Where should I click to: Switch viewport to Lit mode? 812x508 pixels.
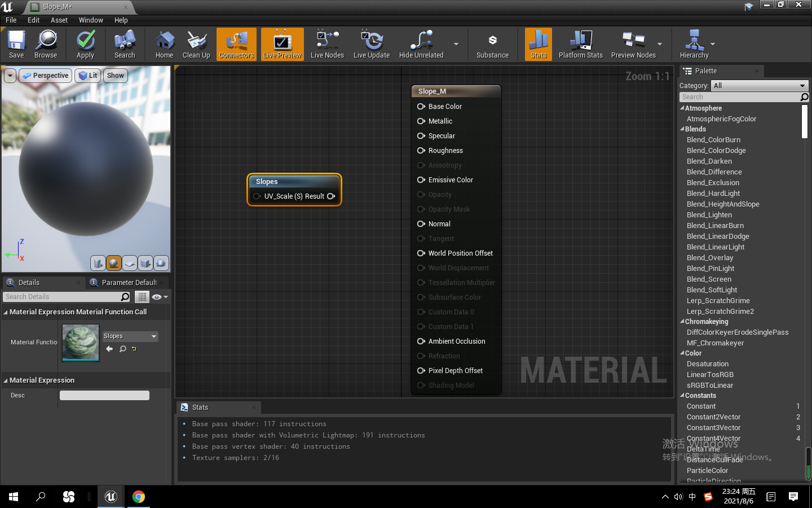pyautogui.click(x=87, y=75)
